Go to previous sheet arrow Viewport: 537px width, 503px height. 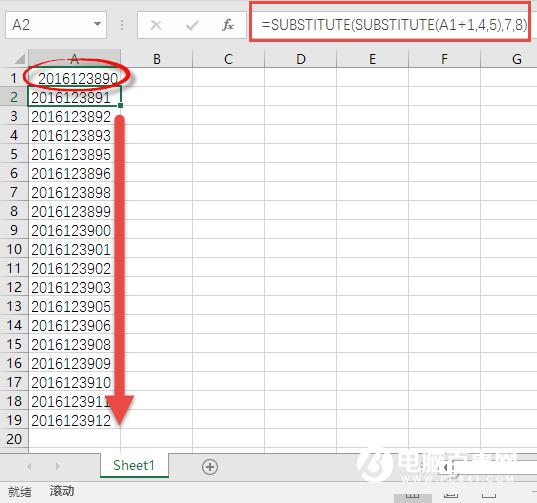point(29,466)
